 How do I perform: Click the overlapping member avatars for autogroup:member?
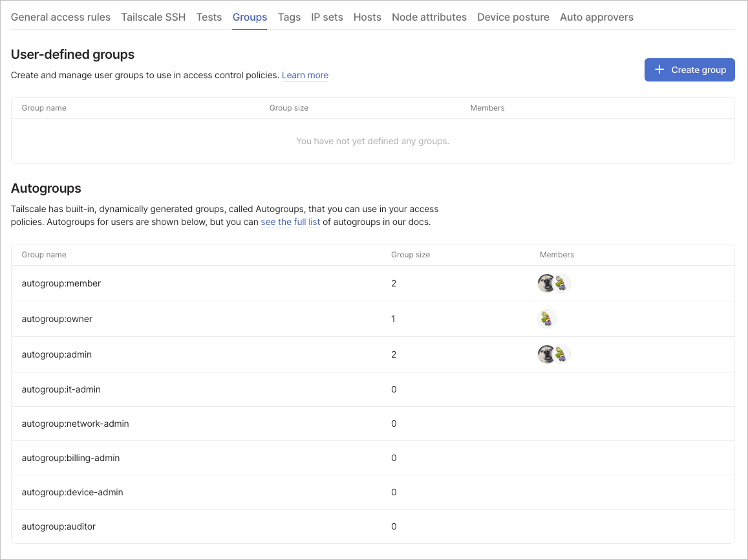tap(553, 283)
